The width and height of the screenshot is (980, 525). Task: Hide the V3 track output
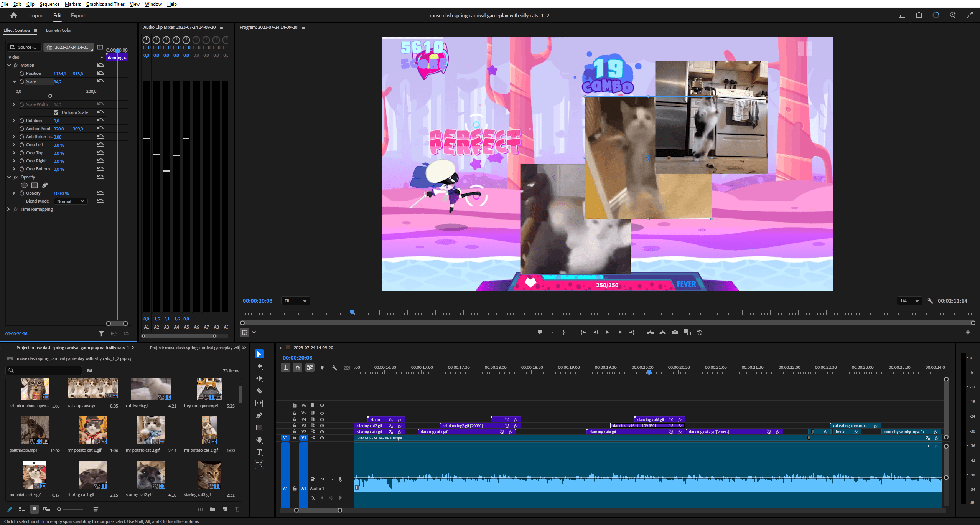click(x=322, y=425)
